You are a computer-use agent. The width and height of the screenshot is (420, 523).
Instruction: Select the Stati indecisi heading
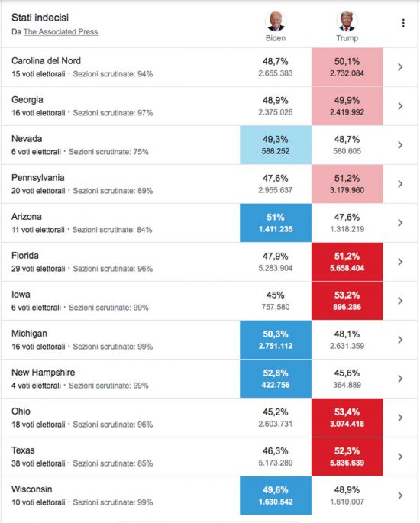[40, 18]
